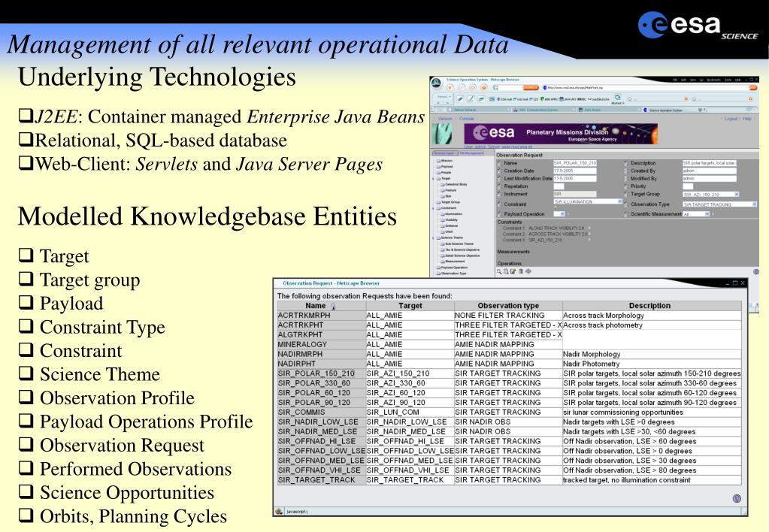This screenshot has width=769, height=532.
Task: Click the trash delete icon below Operations
Action: (x=520, y=271)
